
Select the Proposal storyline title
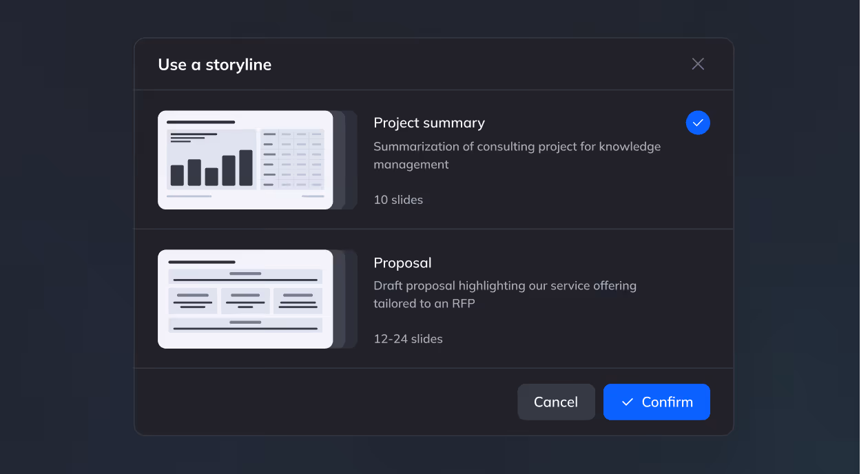click(402, 262)
